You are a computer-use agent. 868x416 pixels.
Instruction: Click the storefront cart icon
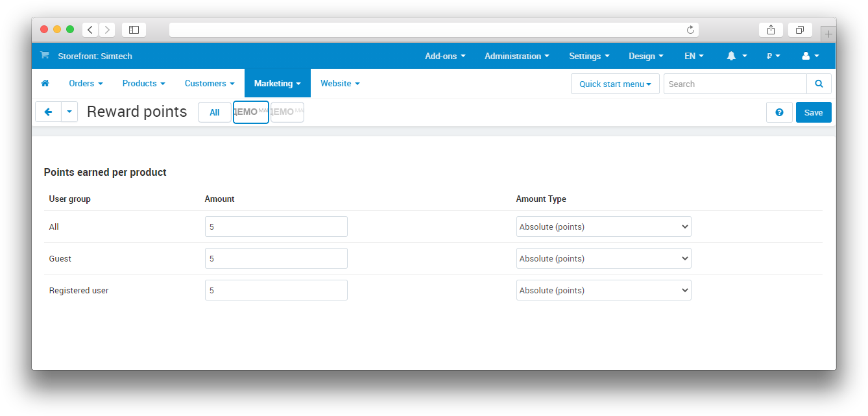(44, 56)
